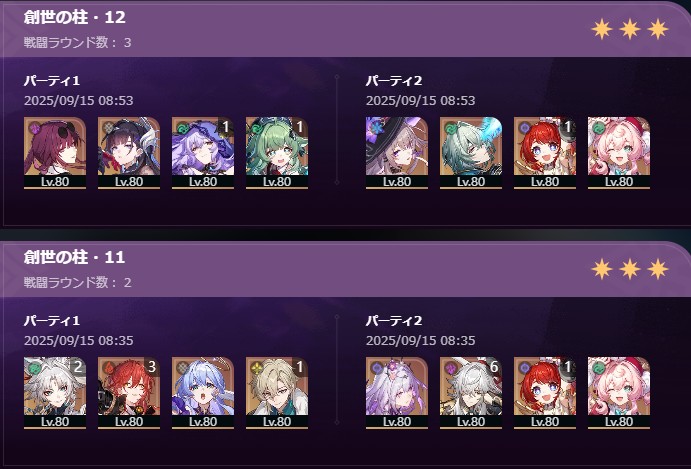
Task: Click the blue-haired character in stage 11 party 1
Action: coord(203,393)
